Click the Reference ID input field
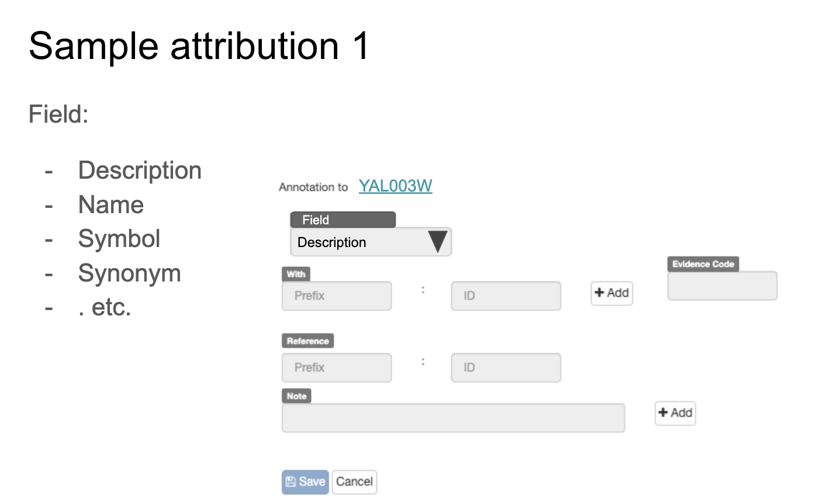The width and height of the screenshot is (816, 504). 505,367
